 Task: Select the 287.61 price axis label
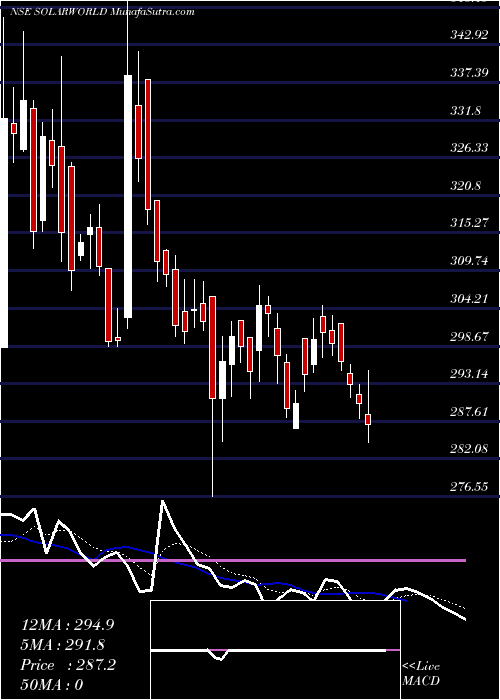click(470, 412)
